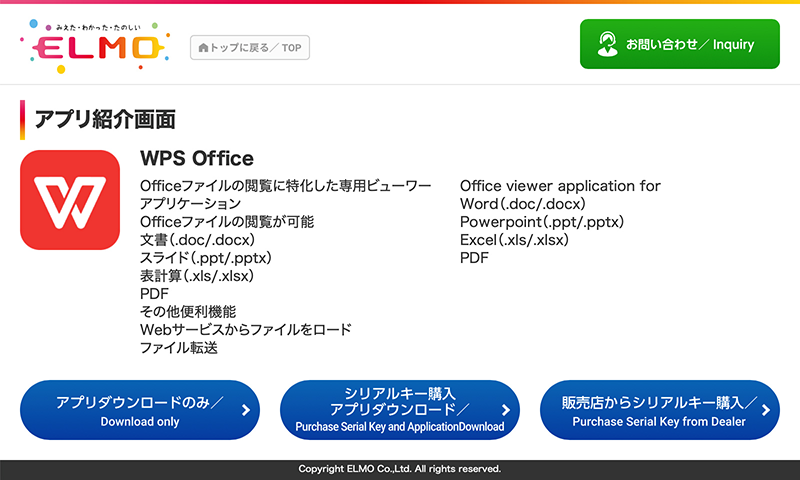The image size is (800, 480).
Task: Click the Copyright ELMO Co.,Ltd. footer text
Action: (x=400, y=469)
